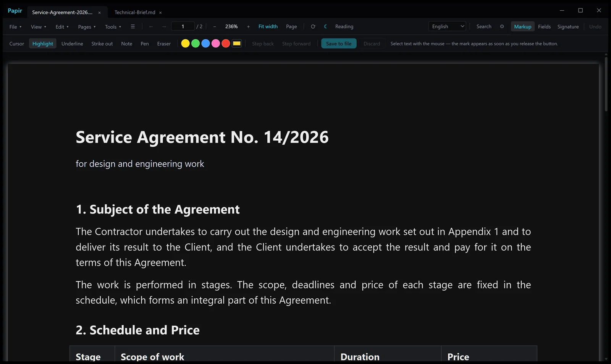Click the Undo button

pos(595,27)
